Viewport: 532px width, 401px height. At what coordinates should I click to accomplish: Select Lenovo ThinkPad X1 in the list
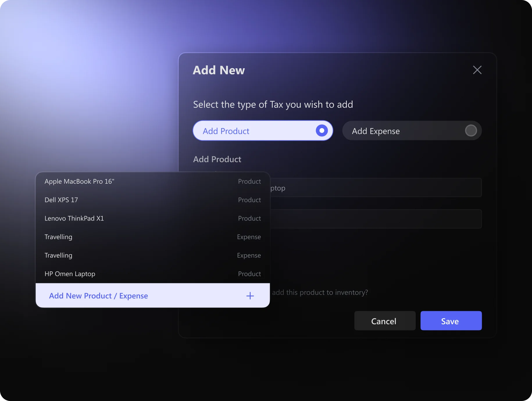point(74,219)
